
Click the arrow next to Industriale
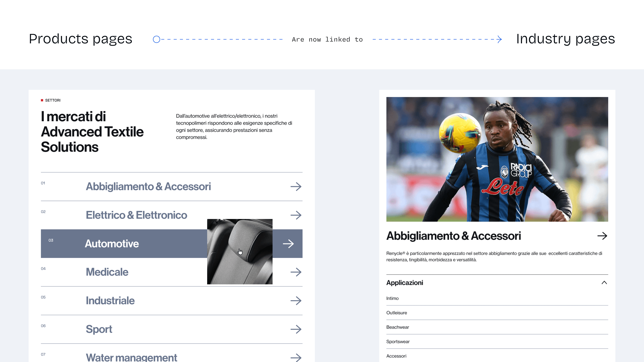[x=296, y=301]
